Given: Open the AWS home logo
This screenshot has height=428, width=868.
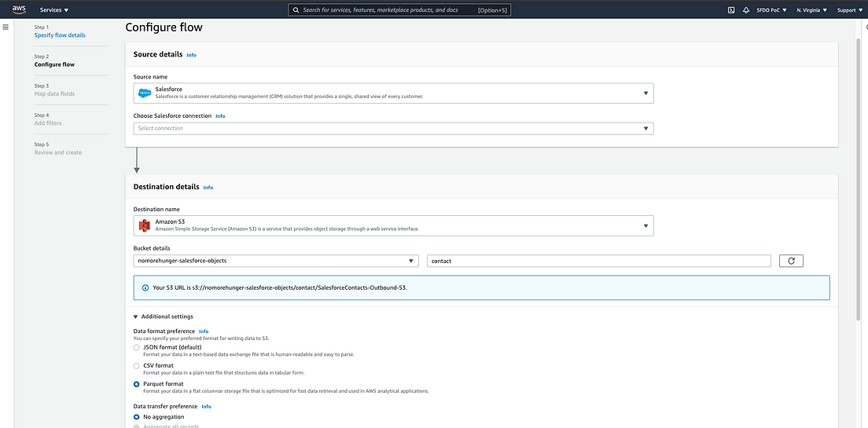Looking at the screenshot, I should pyautogui.click(x=19, y=9).
